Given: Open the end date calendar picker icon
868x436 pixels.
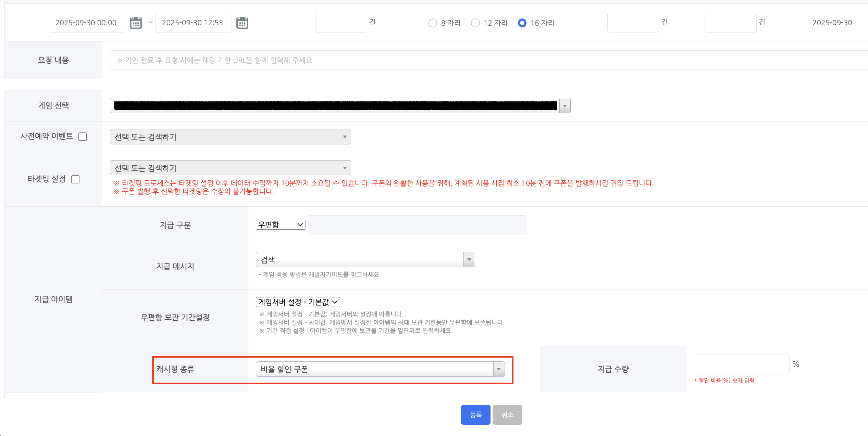Looking at the screenshot, I should [242, 23].
